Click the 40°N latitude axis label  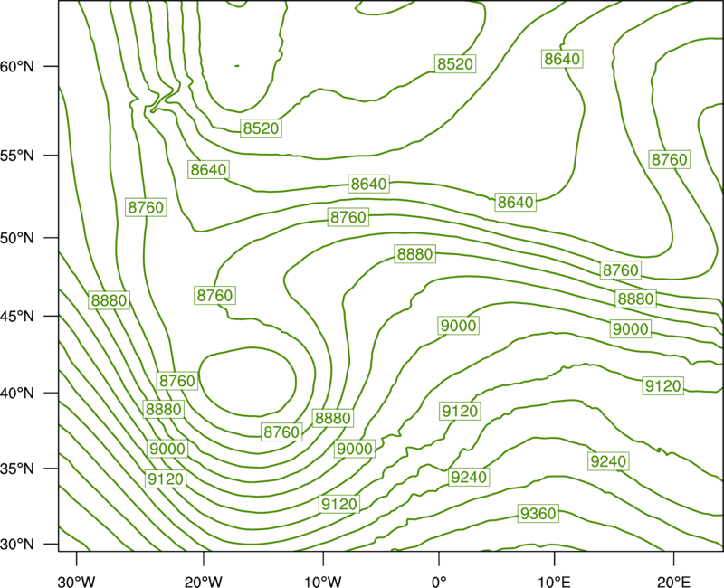17,394
